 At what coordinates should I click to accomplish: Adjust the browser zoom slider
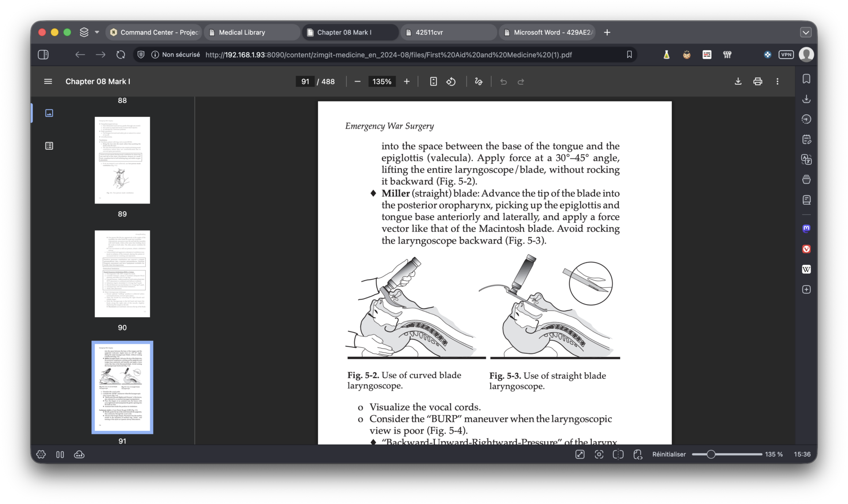pyautogui.click(x=711, y=454)
